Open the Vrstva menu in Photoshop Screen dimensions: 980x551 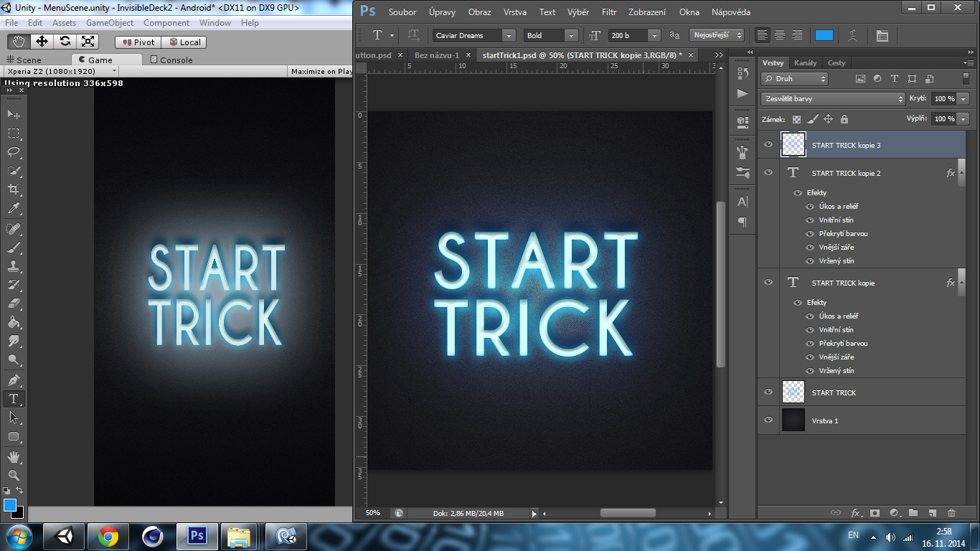pyautogui.click(x=514, y=12)
